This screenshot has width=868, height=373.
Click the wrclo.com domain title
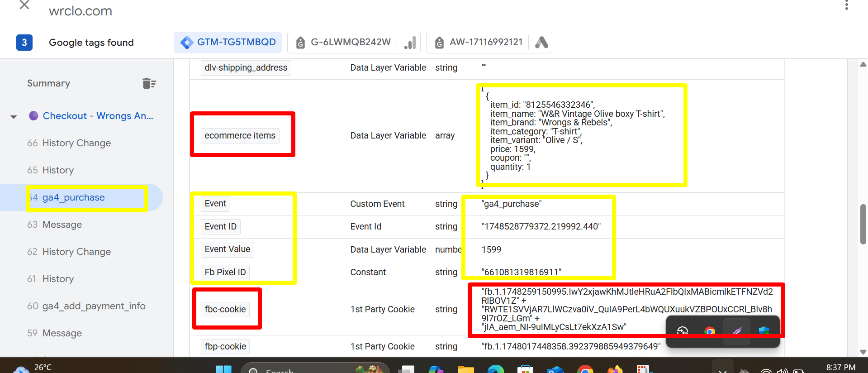point(81,11)
